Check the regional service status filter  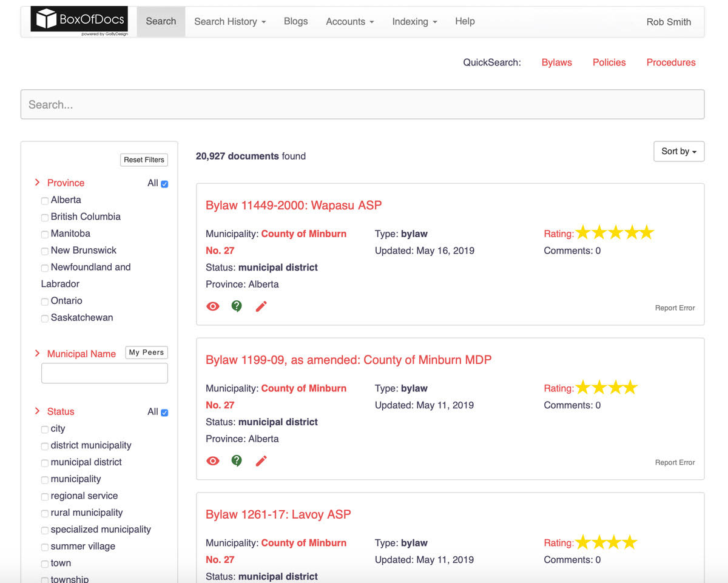pos(45,497)
